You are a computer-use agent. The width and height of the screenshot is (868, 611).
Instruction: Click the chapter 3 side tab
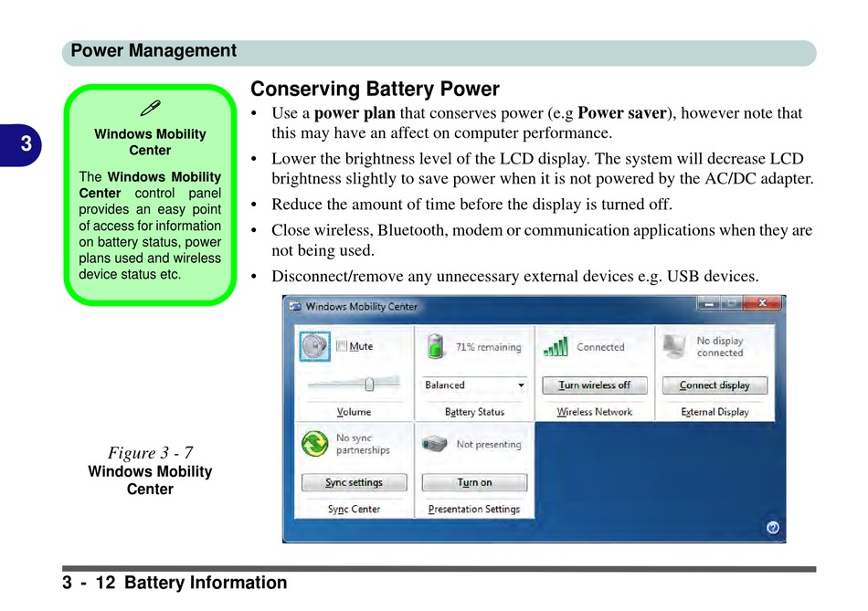click(21, 144)
